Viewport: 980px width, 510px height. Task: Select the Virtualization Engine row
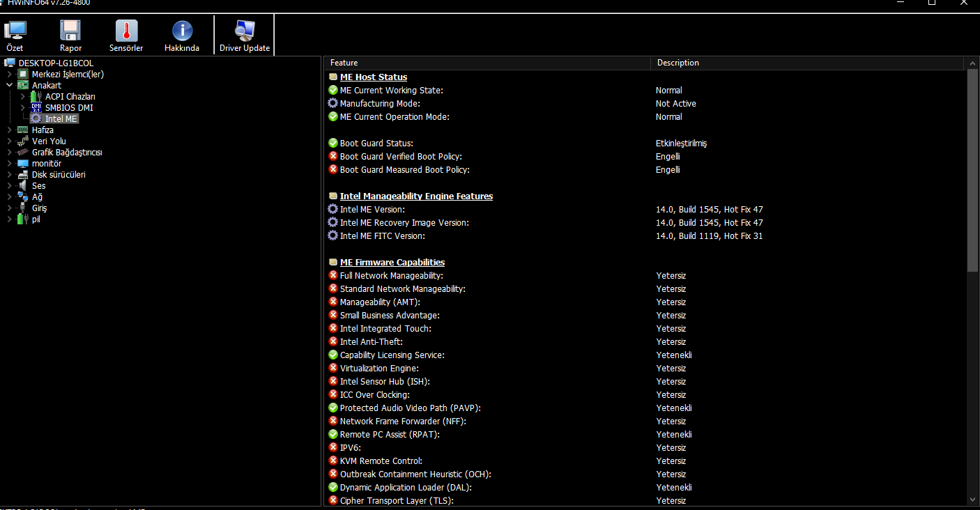[646, 368]
